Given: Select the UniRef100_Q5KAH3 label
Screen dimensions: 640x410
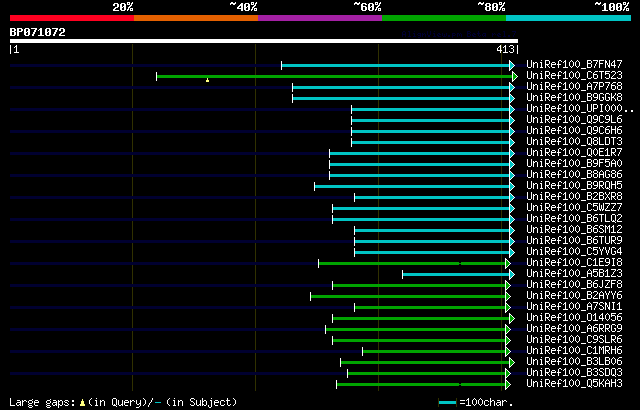Looking at the screenshot, I should pos(574,383).
